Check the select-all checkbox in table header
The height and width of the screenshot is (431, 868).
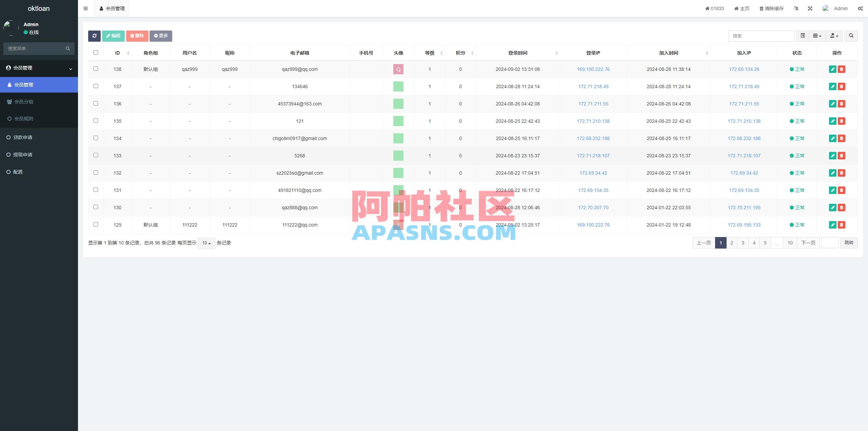pos(95,53)
